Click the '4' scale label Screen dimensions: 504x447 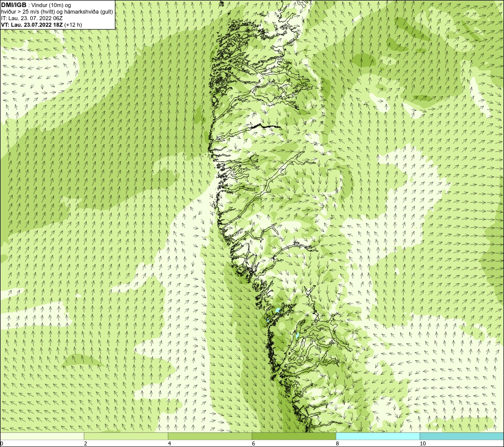pyautogui.click(x=169, y=444)
